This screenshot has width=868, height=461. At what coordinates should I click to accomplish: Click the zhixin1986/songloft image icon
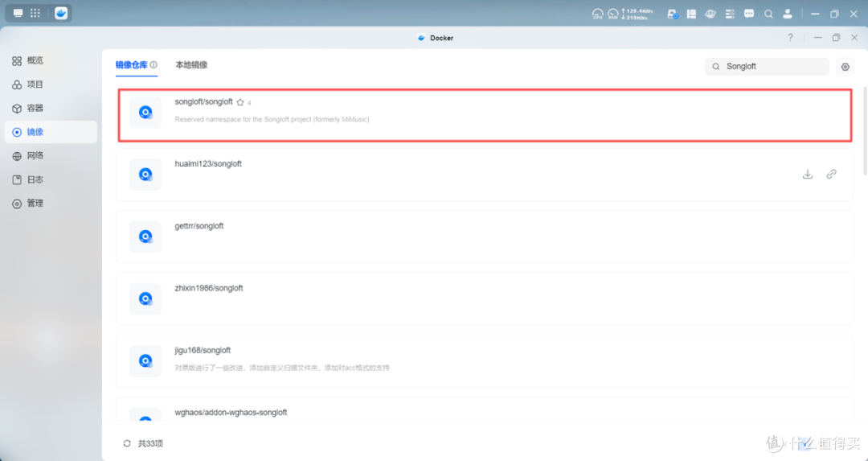tap(145, 298)
